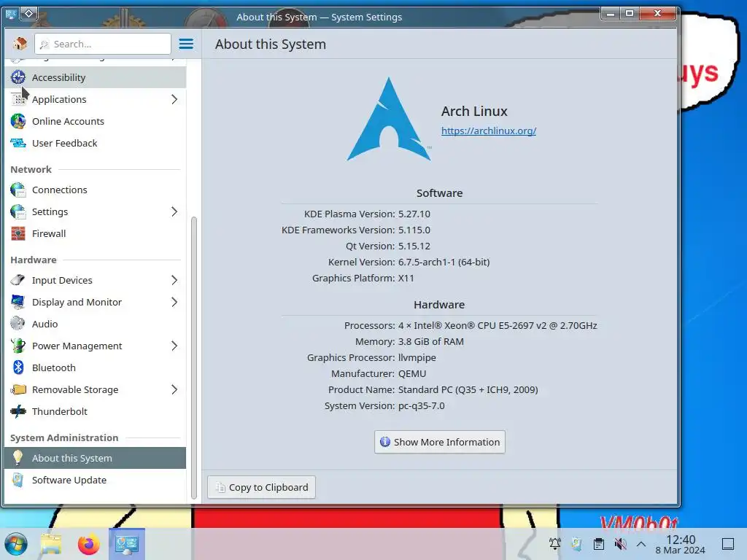
Task: Show hidden tray icons arrow
Action: 641,543
